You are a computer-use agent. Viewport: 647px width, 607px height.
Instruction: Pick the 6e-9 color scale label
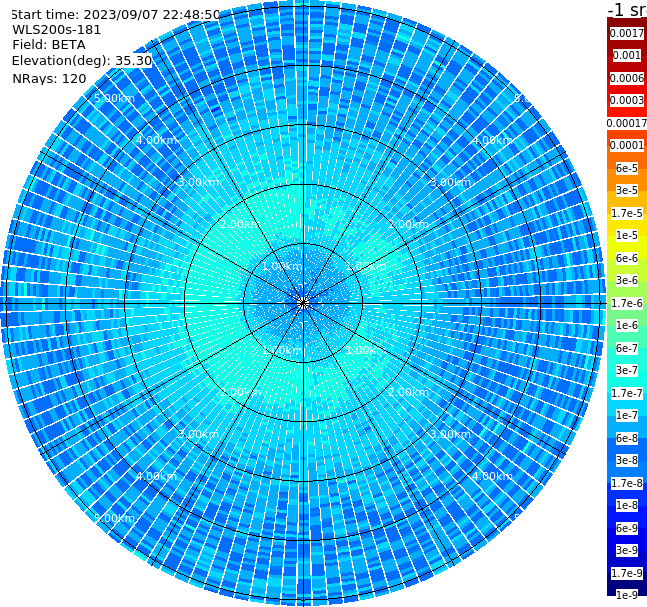click(x=627, y=528)
